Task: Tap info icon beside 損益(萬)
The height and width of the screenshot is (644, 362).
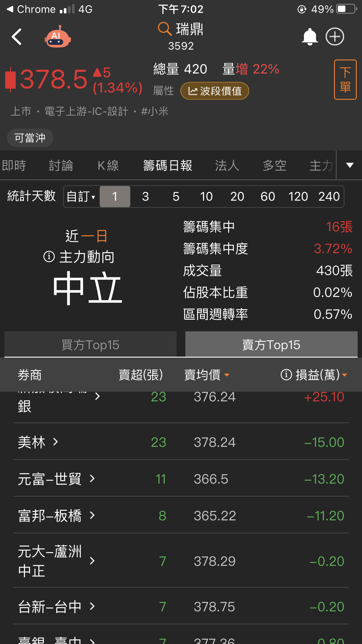Action: coord(286,375)
